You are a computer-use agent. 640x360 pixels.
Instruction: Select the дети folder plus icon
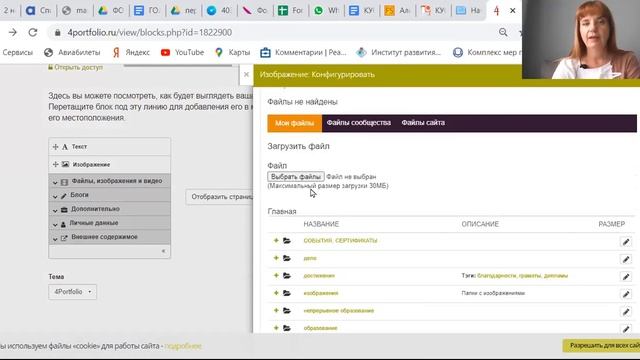[276, 258]
